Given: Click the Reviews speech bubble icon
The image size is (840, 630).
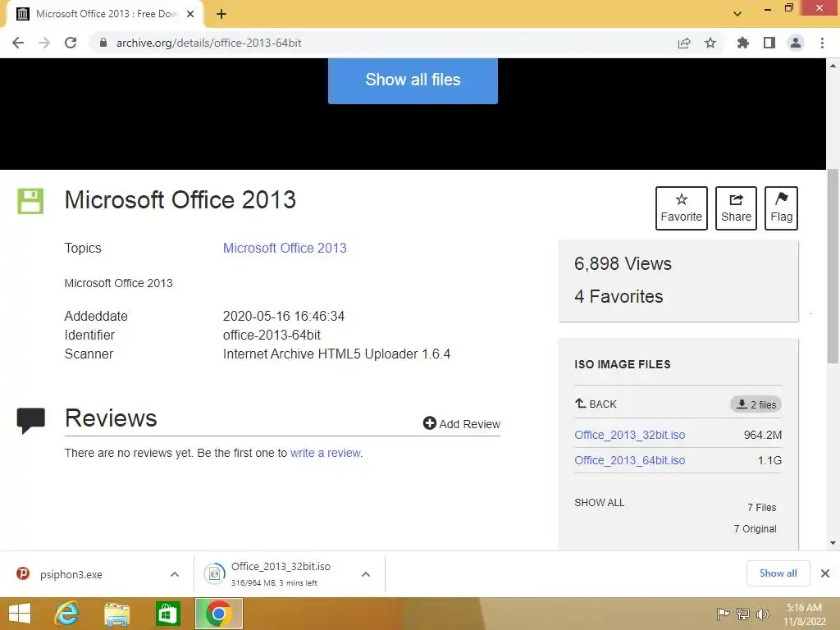Looking at the screenshot, I should click(31, 420).
